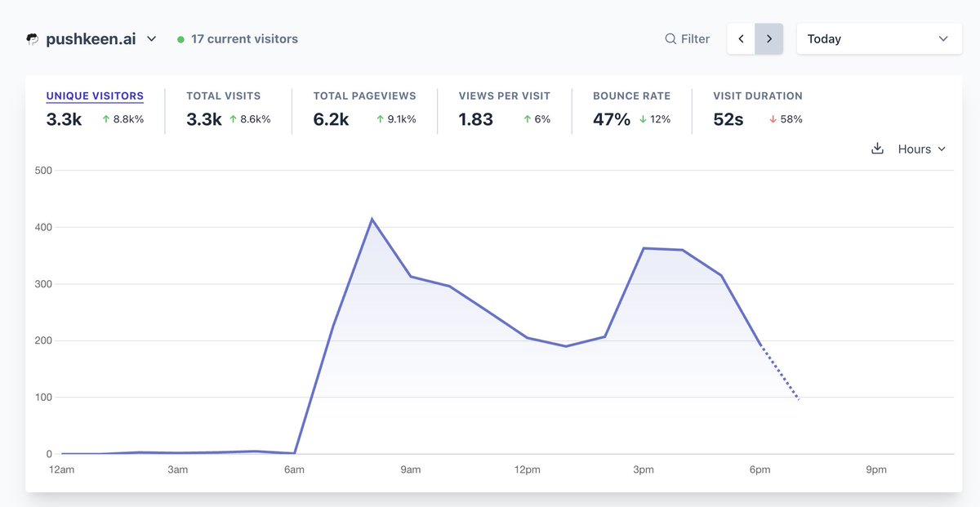Click the 12% bounce rate decrease

click(654, 119)
